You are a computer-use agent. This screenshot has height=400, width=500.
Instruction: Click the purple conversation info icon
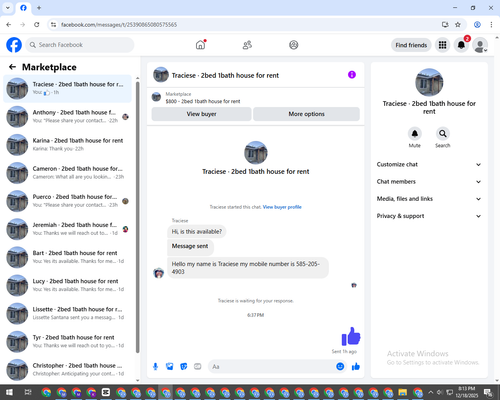click(352, 75)
